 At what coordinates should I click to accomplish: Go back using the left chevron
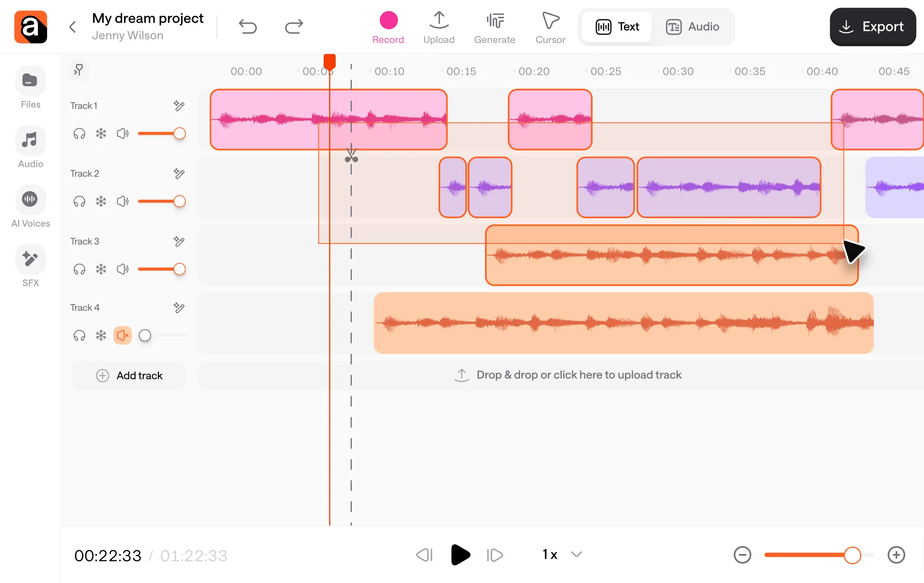click(x=73, y=27)
